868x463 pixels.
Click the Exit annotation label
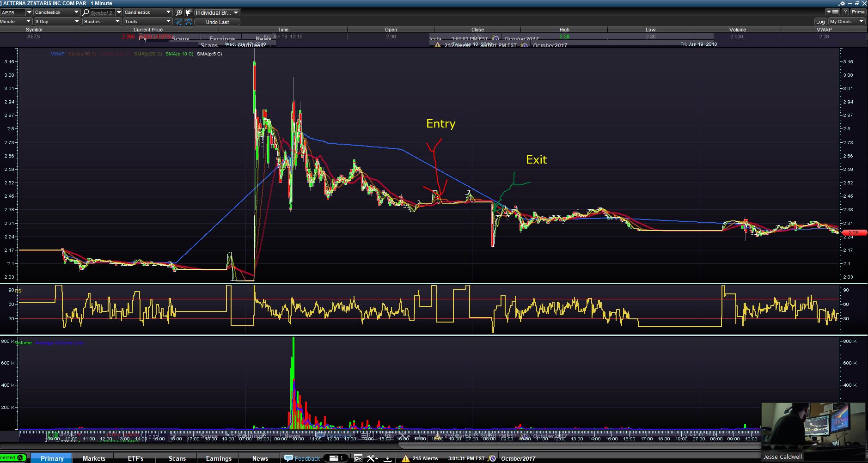pos(536,160)
